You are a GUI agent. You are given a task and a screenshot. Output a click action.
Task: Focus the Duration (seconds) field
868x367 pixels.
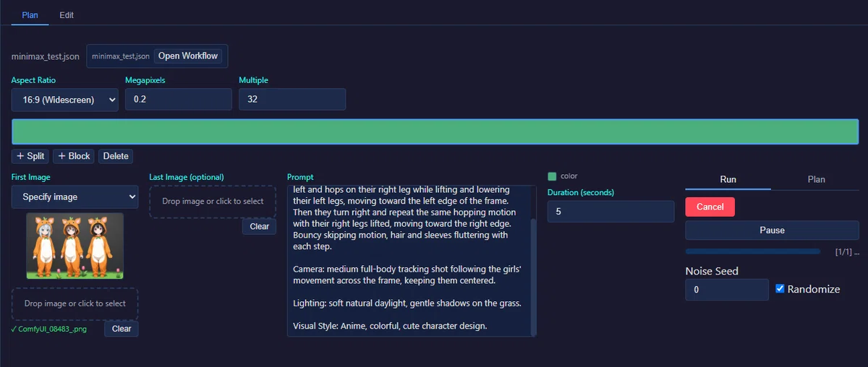pyautogui.click(x=610, y=211)
